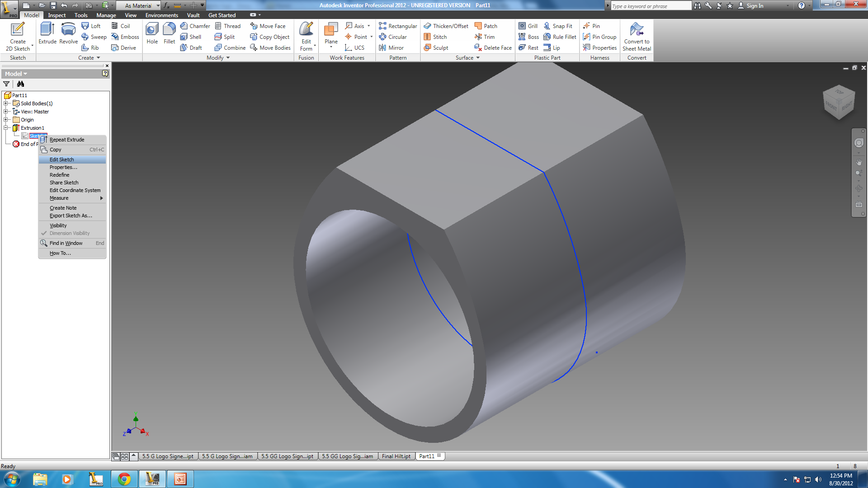868x488 pixels.
Task: Click the keyword search field
Action: coord(651,6)
